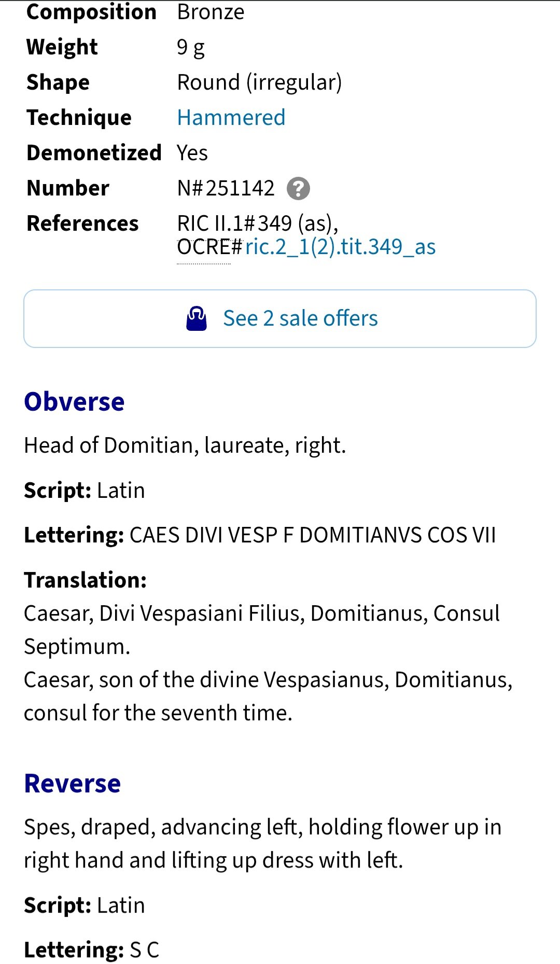Select the Obverse section heading
Screen dimensions: 560x964
coord(74,402)
